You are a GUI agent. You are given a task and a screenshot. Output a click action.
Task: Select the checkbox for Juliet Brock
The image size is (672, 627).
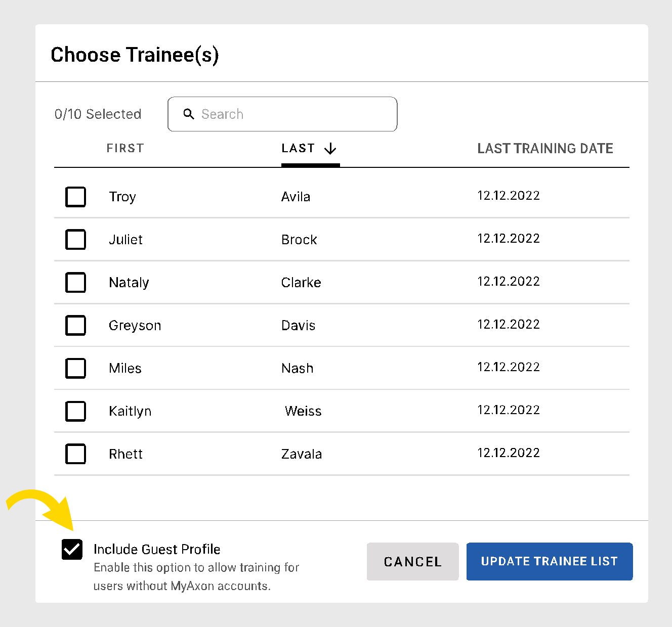pyautogui.click(x=75, y=240)
